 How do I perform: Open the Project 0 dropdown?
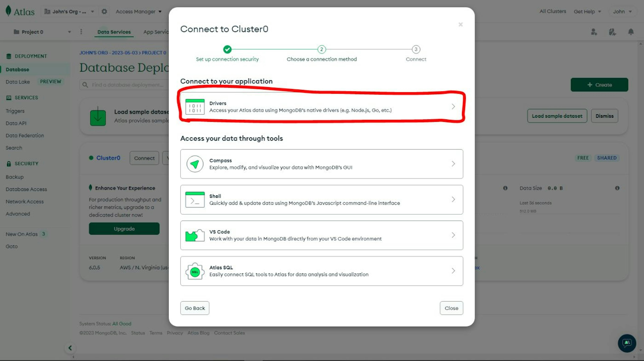coord(42,32)
